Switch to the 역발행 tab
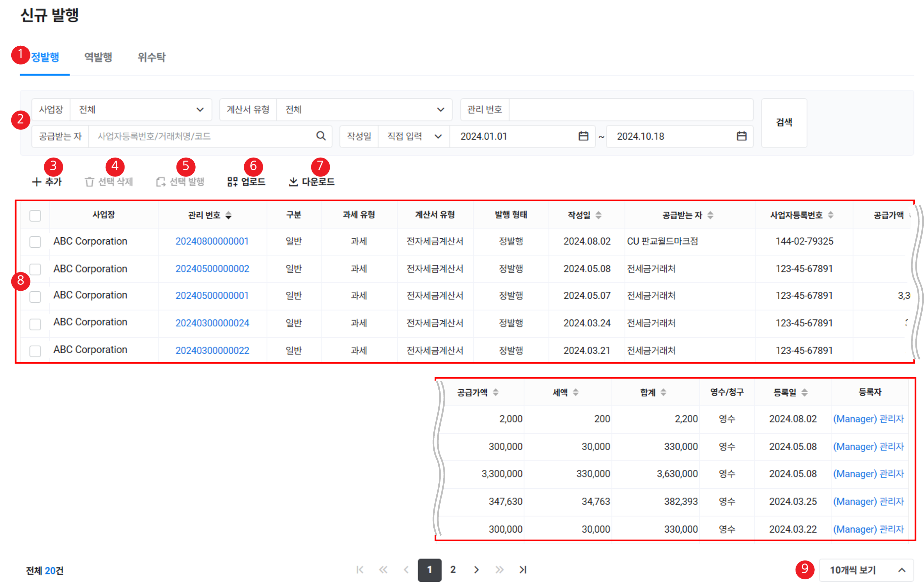The height and width of the screenshot is (584, 924). pos(98,57)
